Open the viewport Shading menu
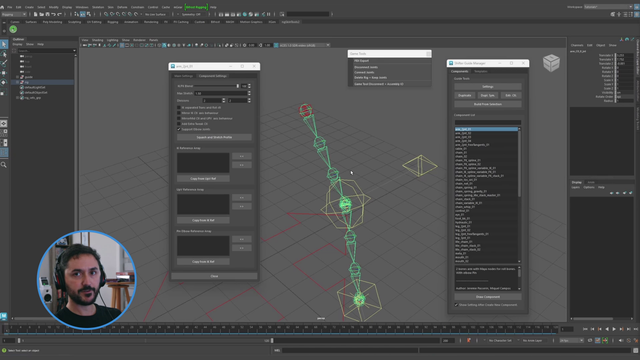 (98, 40)
